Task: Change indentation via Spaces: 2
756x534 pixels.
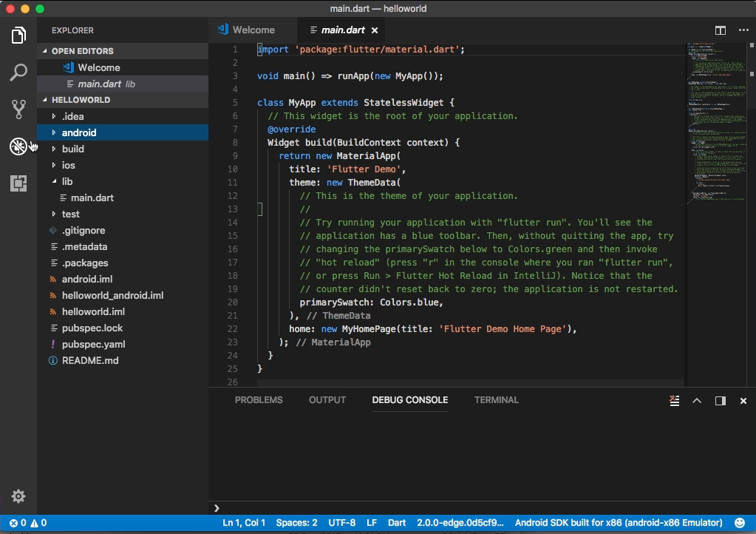Action: [296, 523]
